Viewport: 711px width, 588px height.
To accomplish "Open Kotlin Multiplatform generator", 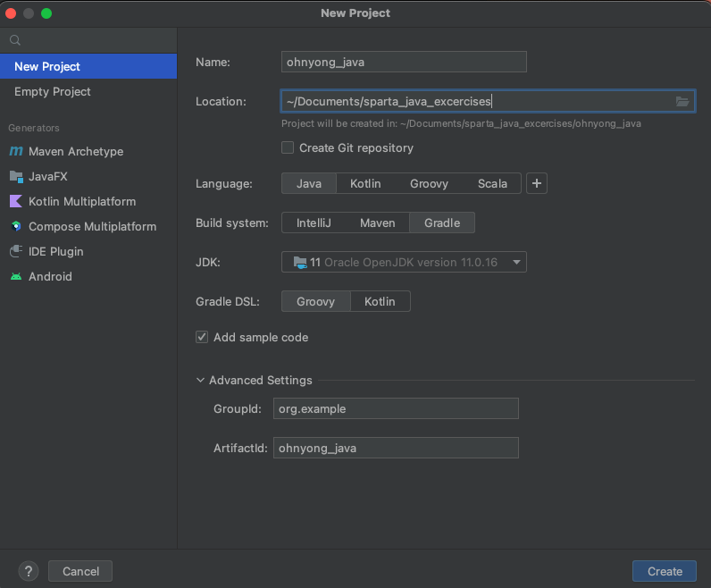I will (x=88, y=201).
